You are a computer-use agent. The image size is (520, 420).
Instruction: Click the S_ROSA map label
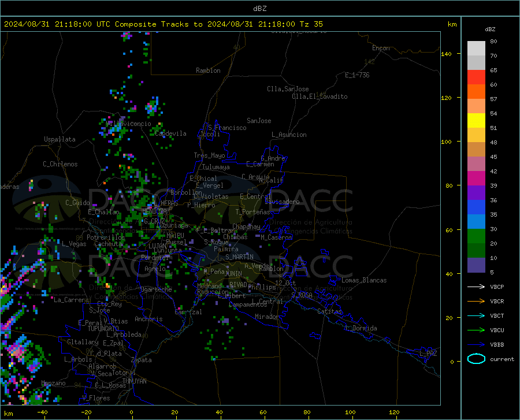tap(302, 295)
